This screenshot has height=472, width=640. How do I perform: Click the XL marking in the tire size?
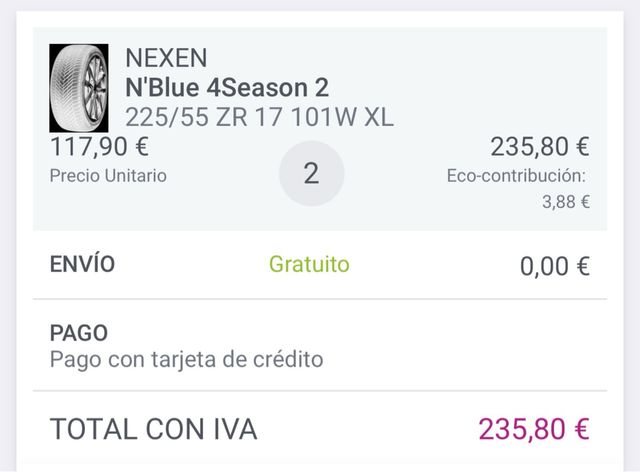pyautogui.click(x=378, y=117)
